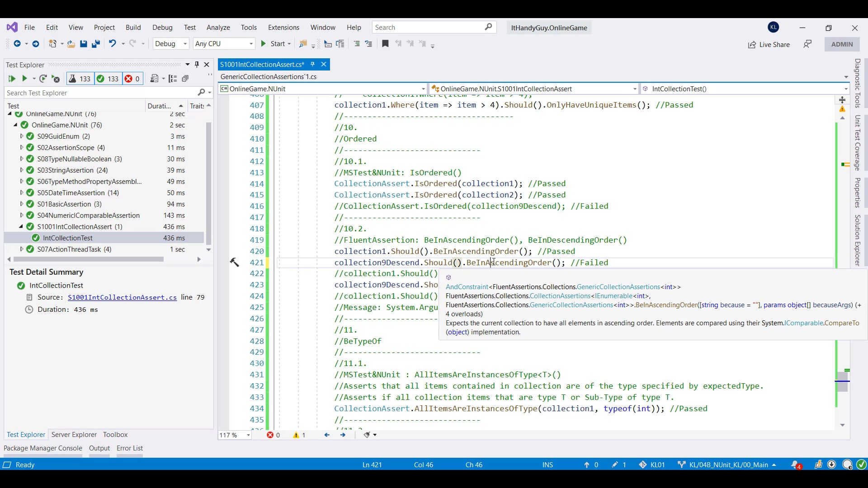868x488 pixels.
Task: Toggle bookmark icon in toolbar
Action: [x=385, y=44]
